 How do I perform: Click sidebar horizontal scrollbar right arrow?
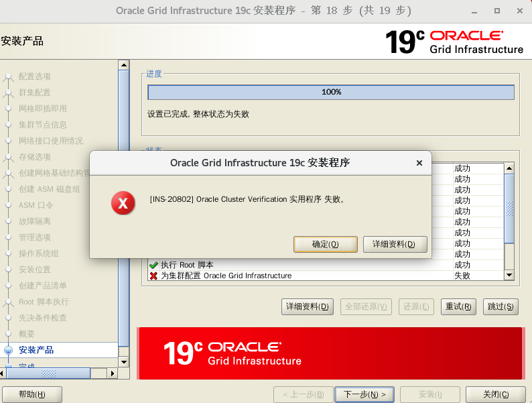(113, 373)
